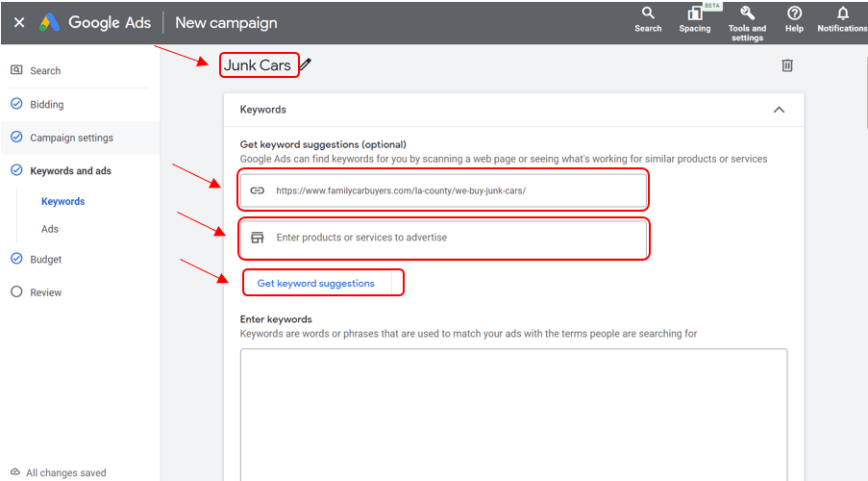Focus the Enter products or services field
The height and width of the screenshot is (481, 868).
click(452, 238)
